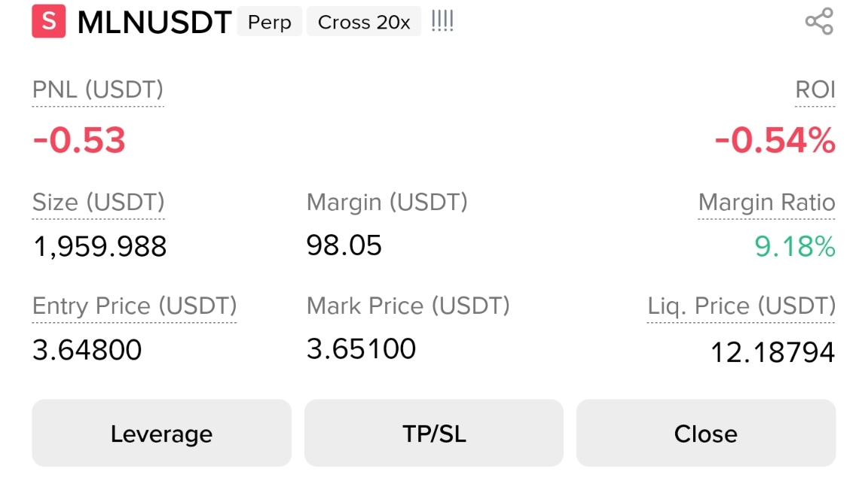Screen dimensions: 868x487
Task: Tap the ROI label for info
Action: tap(815, 90)
